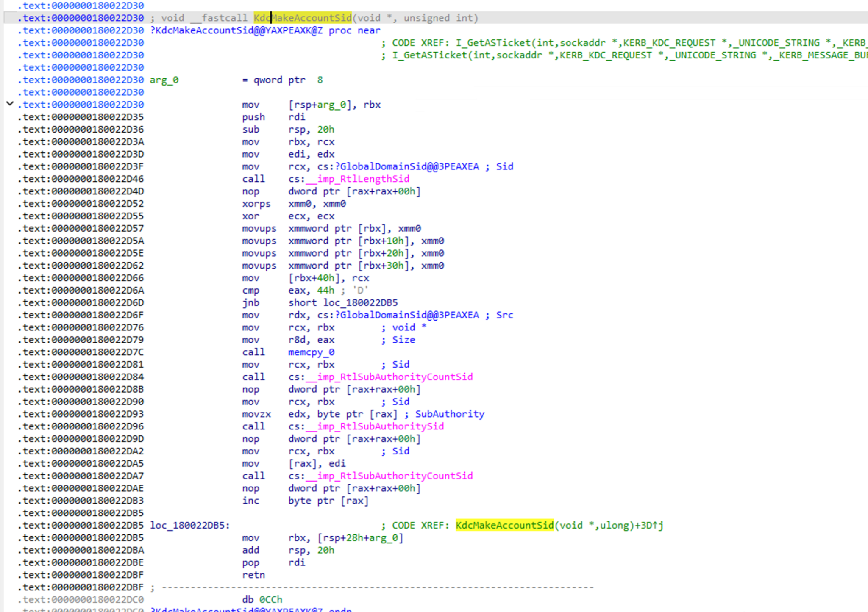Click the sub rsp, 20h instruction
The height and width of the screenshot is (612, 868).
click(288, 130)
